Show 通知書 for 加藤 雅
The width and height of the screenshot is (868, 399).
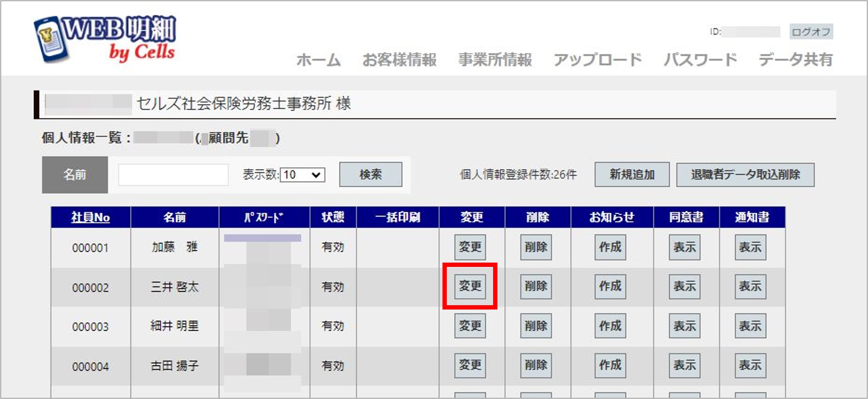(750, 247)
